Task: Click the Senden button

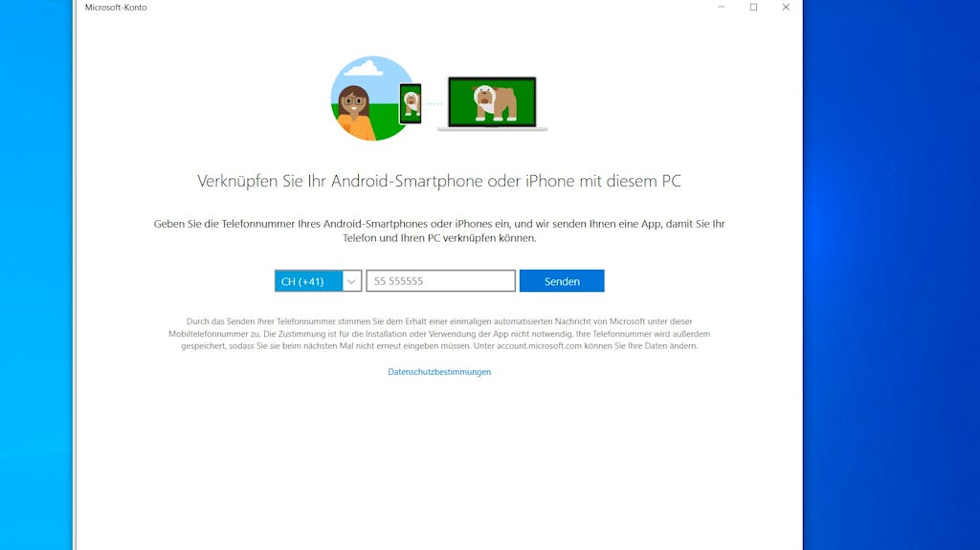Action: coord(562,281)
